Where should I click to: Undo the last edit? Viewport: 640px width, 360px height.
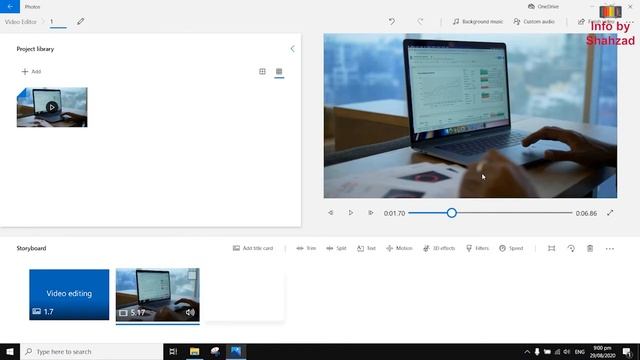coord(392,22)
